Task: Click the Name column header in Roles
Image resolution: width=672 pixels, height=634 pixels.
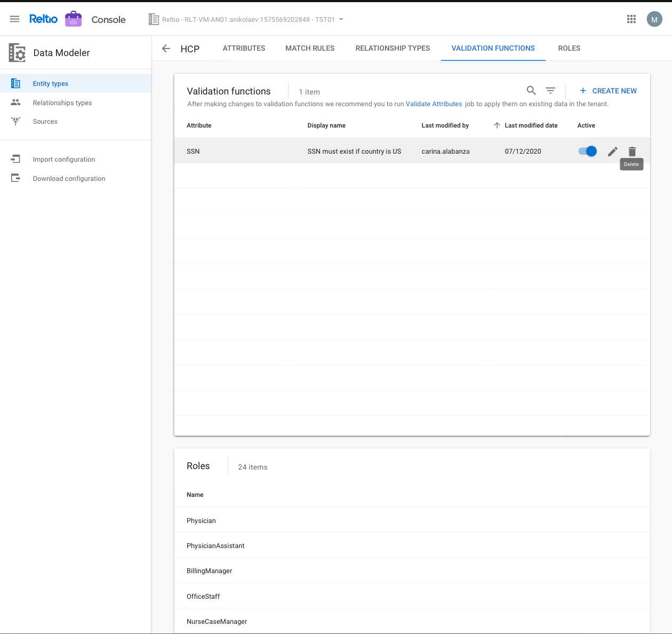Action: pos(195,495)
